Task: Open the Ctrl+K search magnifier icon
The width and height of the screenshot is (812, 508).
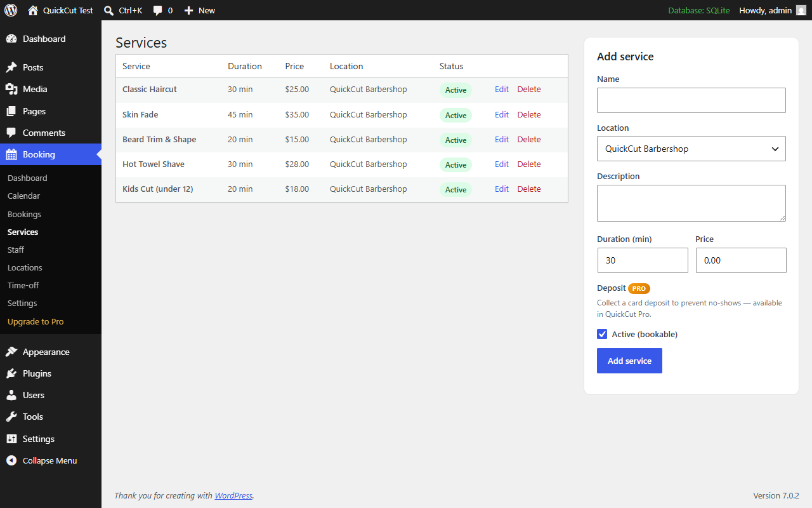Action: coord(108,10)
